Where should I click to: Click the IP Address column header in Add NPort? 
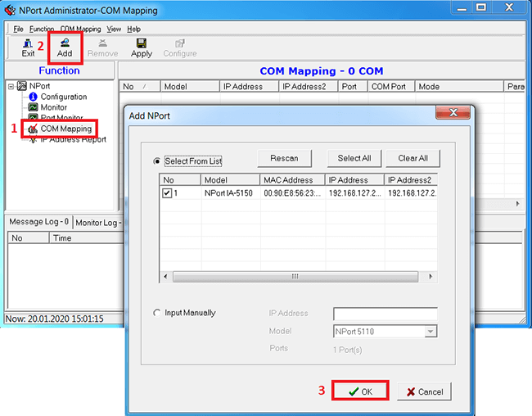(x=355, y=180)
